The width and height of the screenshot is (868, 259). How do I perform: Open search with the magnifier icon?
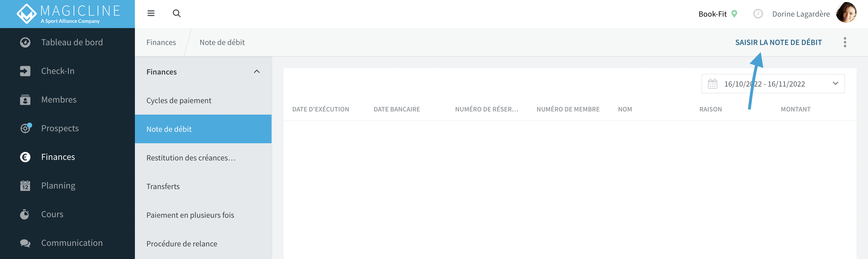(x=177, y=13)
